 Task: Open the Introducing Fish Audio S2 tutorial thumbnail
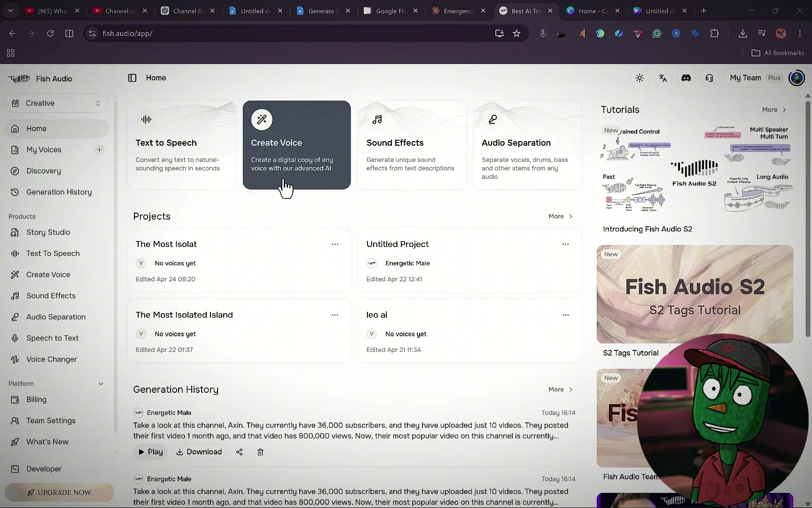(x=695, y=170)
